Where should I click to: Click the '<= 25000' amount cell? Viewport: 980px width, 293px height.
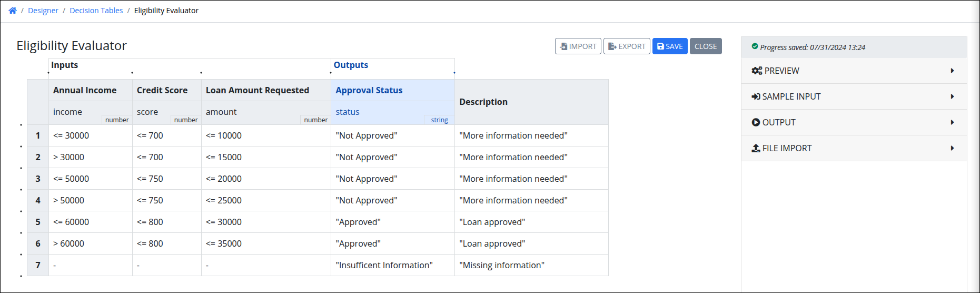click(x=266, y=200)
